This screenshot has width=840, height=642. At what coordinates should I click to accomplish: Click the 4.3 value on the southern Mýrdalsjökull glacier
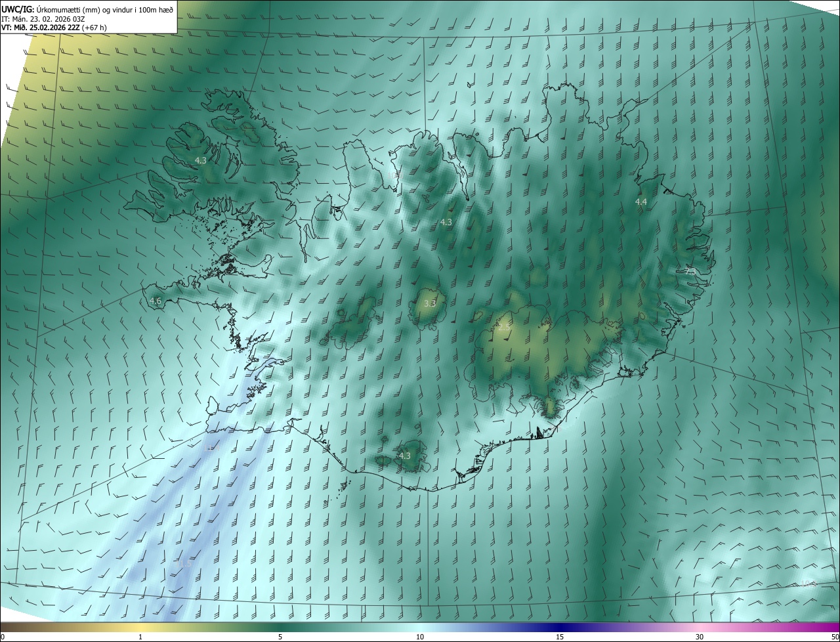click(405, 456)
